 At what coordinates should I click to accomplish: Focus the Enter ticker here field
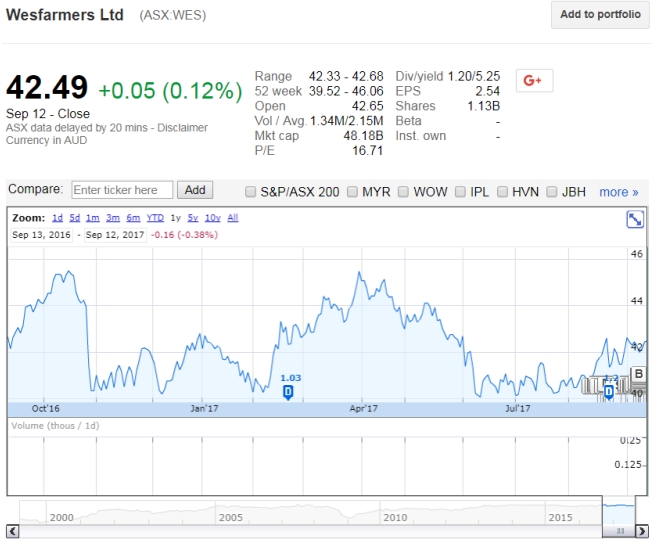pyautogui.click(x=122, y=190)
